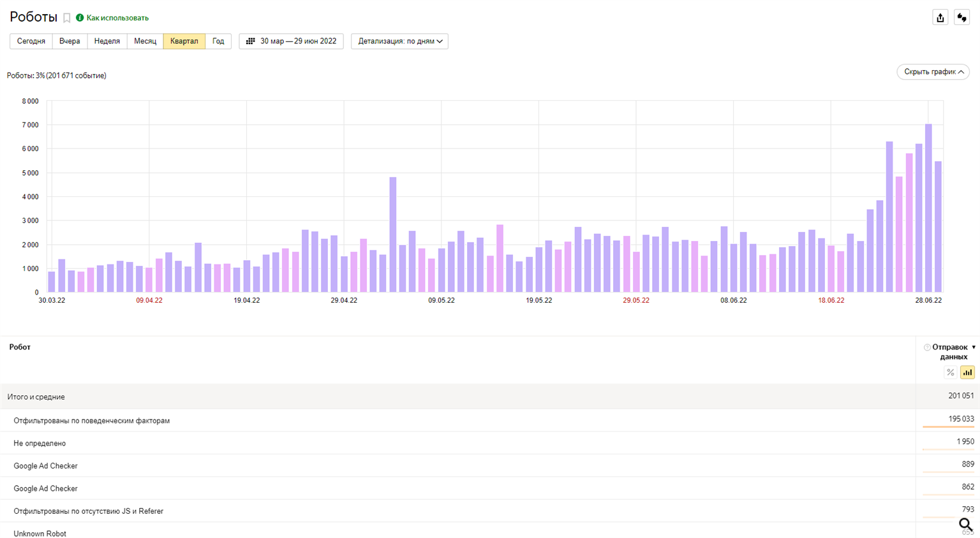Click the Google Ad Checker row with 889
The height and width of the screenshot is (538, 980).
pyautogui.click(x=46, y=466)
